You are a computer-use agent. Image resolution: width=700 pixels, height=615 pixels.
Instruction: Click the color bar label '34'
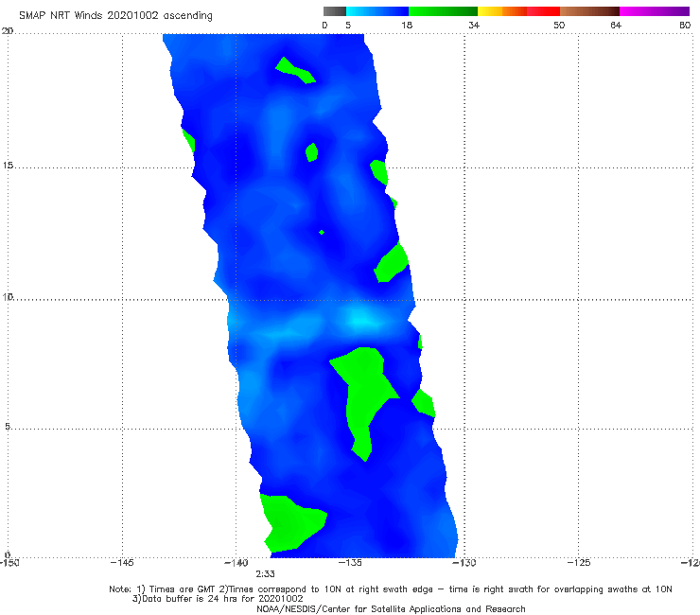(x=474, y=26)
